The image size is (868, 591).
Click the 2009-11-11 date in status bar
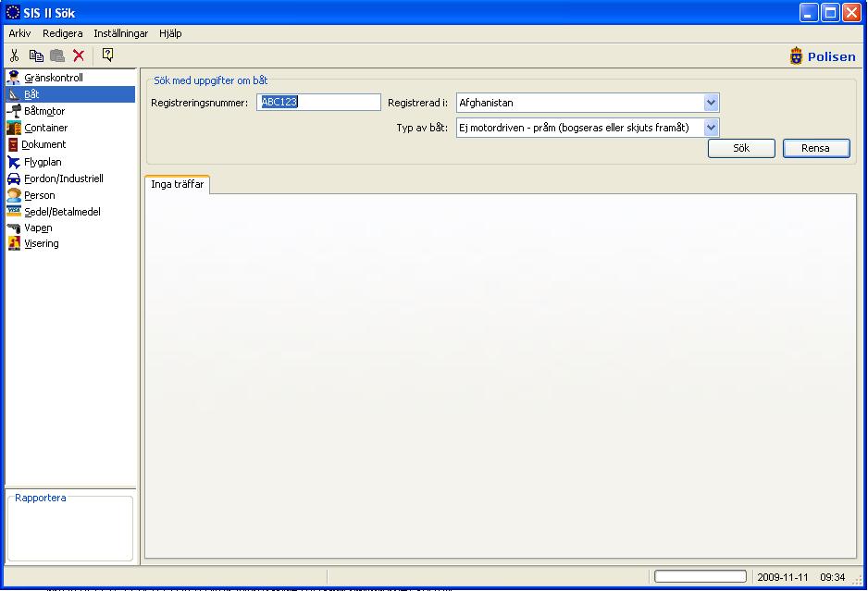click(782, 577)
